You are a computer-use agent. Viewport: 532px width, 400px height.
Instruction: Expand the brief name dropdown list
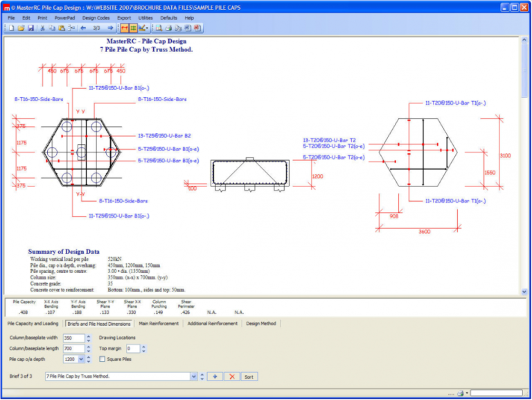[x=193, y=376]
